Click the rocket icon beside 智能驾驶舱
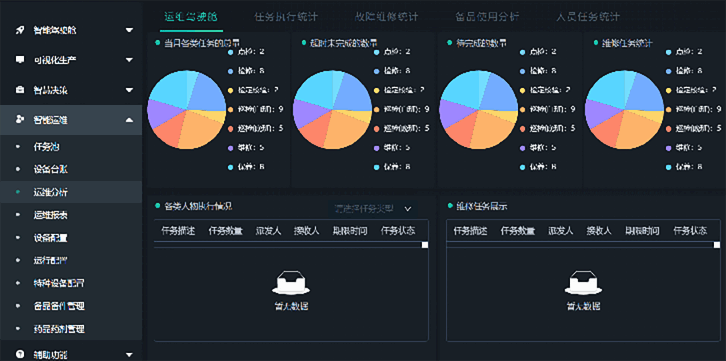 coord(20,30)
